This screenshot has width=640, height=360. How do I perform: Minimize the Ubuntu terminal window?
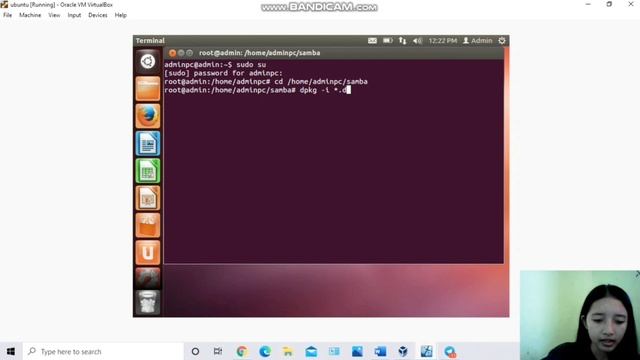click(x=181, y=53)
